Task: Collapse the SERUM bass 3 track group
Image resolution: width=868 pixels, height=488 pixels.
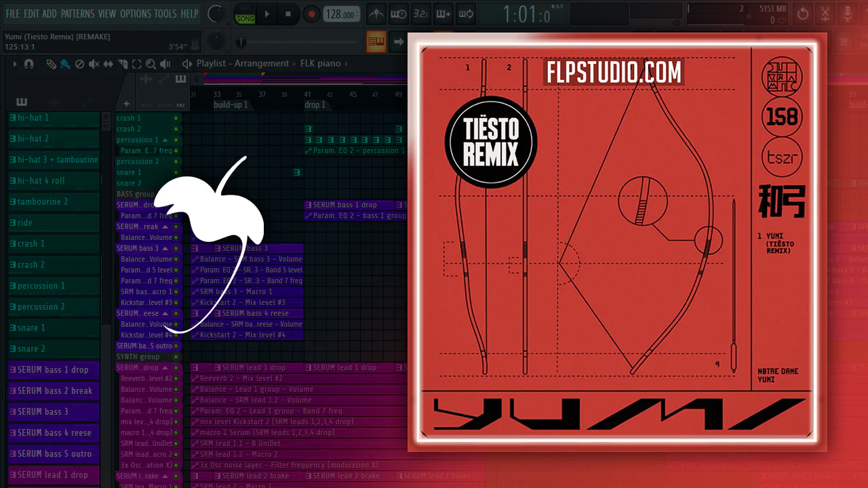Action: pyautogui.click(x=165, y=248)
